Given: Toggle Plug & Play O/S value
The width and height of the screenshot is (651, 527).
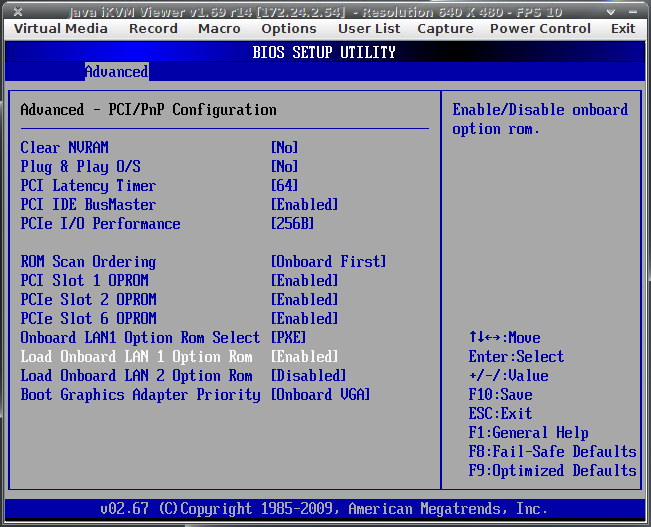Looking at the screenshot, I should coord(285,167).
